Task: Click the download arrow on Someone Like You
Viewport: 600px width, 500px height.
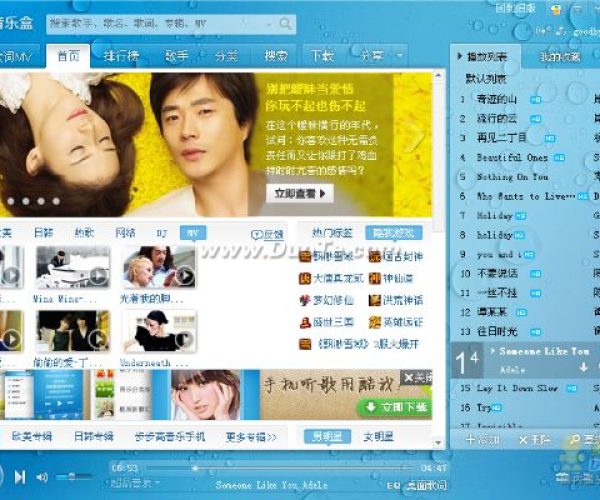Action: [583, 367]
